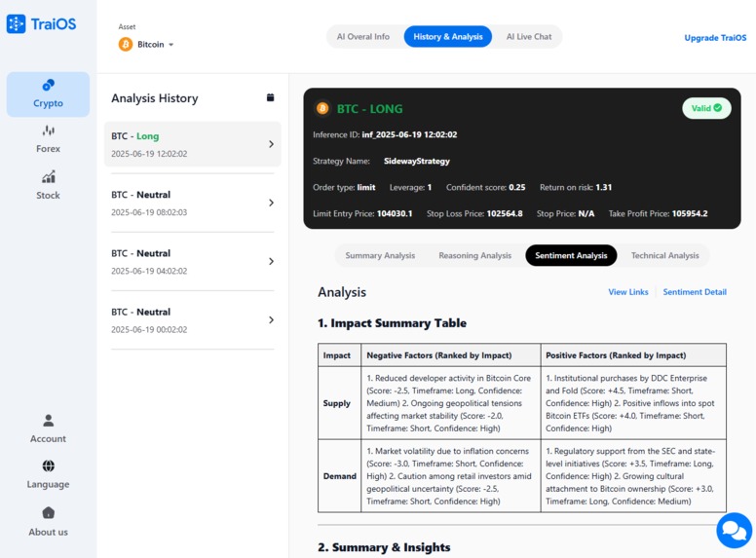Click the Valid status badge
The image size is (756, 558).
[706, 108]
